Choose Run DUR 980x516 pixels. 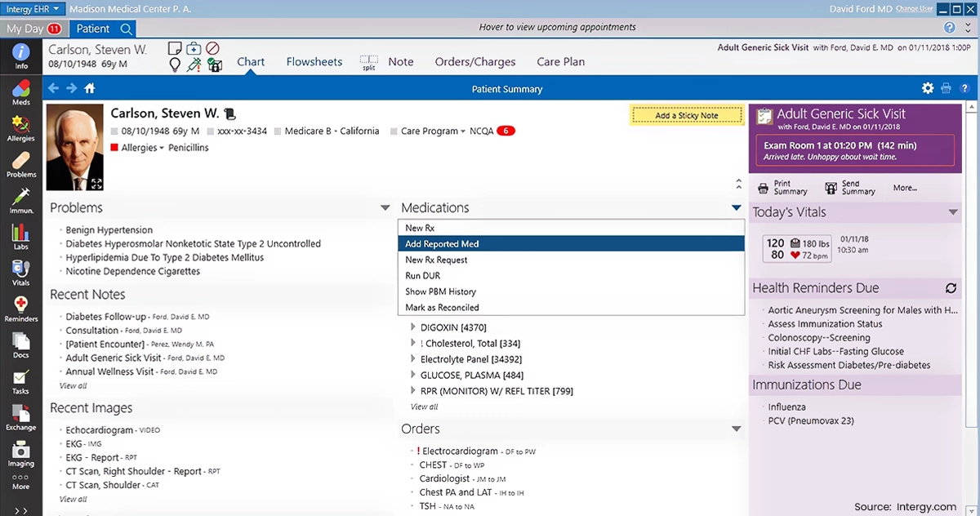[572, 275]
